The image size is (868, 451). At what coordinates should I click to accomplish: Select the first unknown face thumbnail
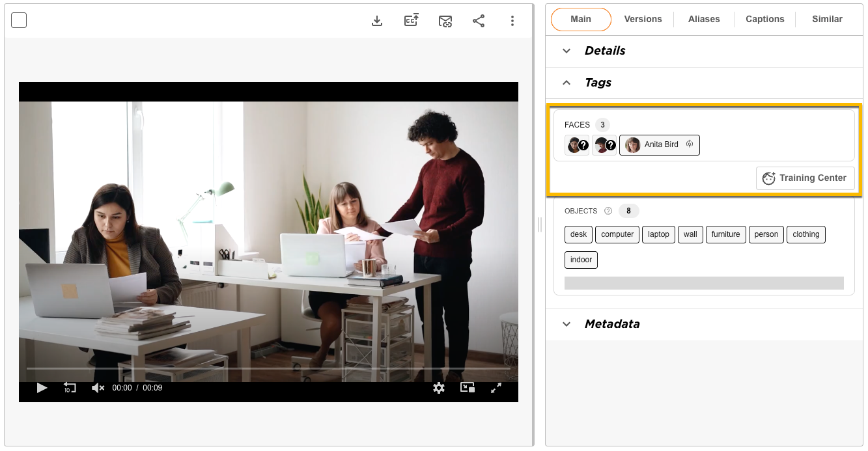[577, 145]
